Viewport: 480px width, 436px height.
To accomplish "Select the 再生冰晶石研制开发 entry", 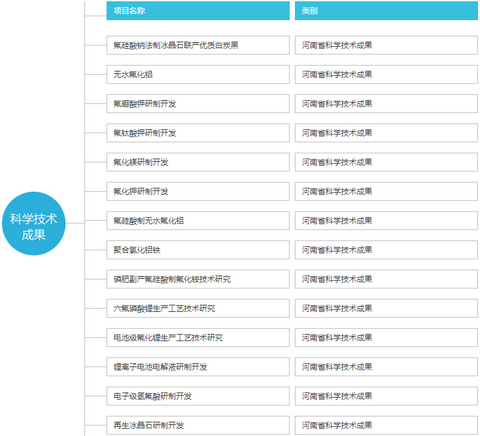I will pyautogui.click(x=198, y=425).
